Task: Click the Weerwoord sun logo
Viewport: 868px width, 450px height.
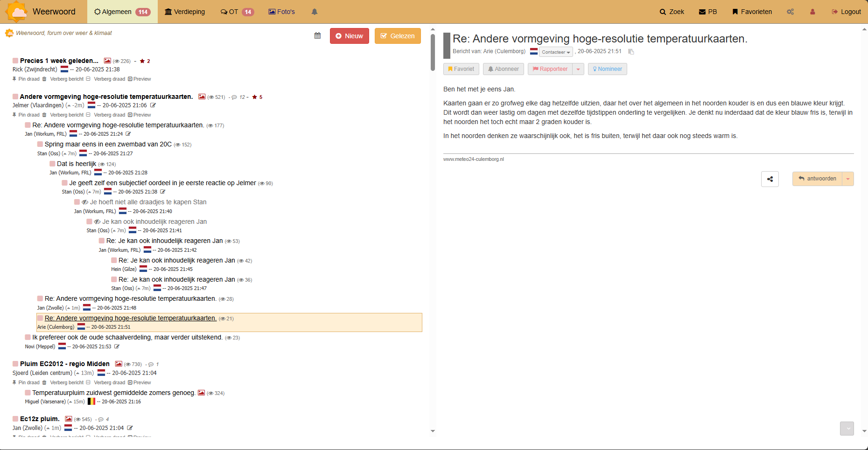Action: point(17,12)
